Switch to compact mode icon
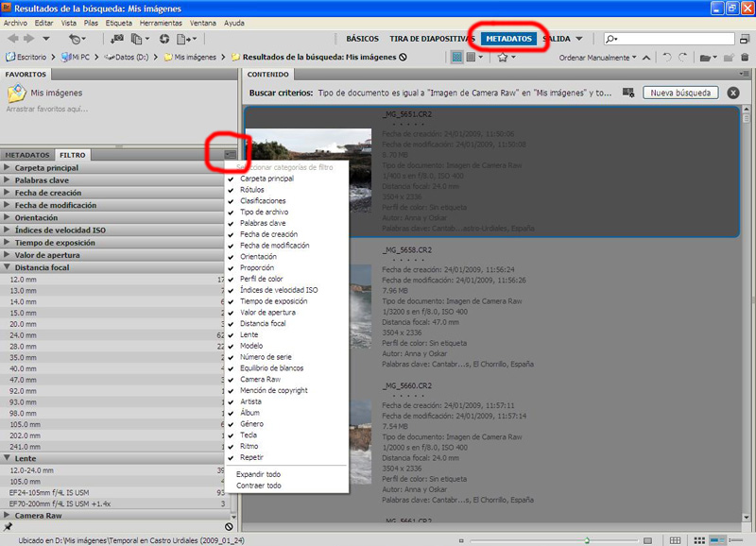 745,39
